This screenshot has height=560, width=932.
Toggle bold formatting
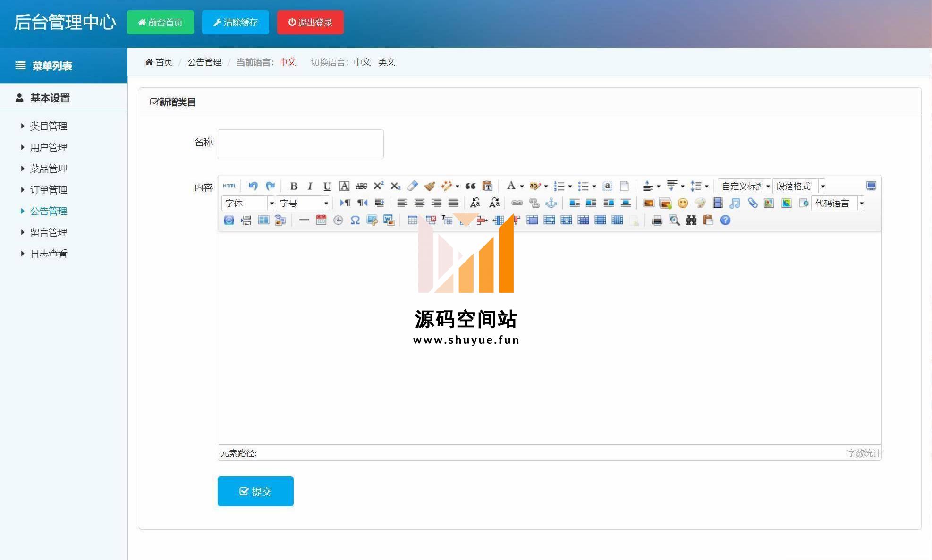[x=293, y=186]
